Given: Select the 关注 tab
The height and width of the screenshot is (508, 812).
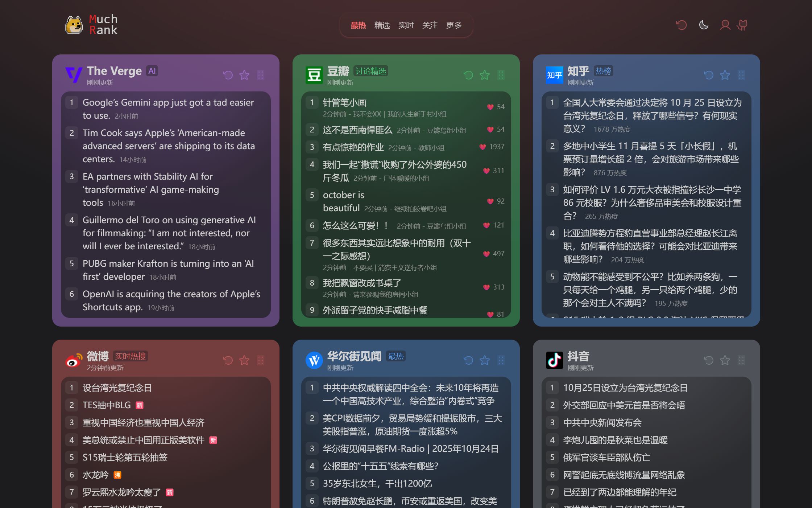Looking at the screenshot, I should pos(430,25).
